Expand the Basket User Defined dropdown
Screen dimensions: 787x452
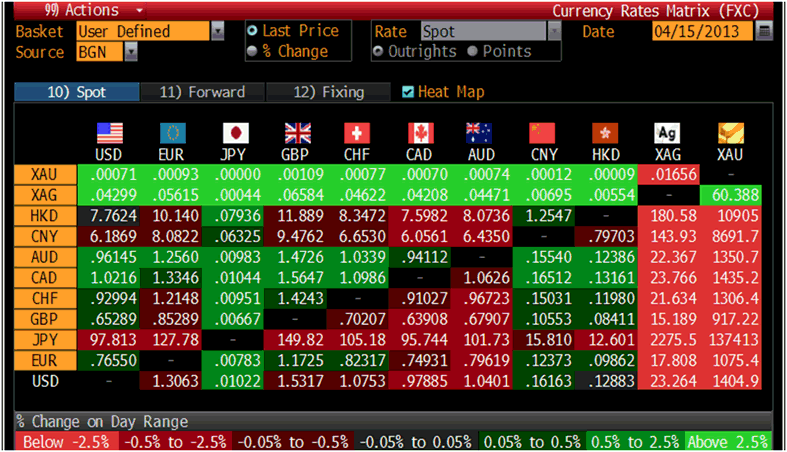(218, 31)
